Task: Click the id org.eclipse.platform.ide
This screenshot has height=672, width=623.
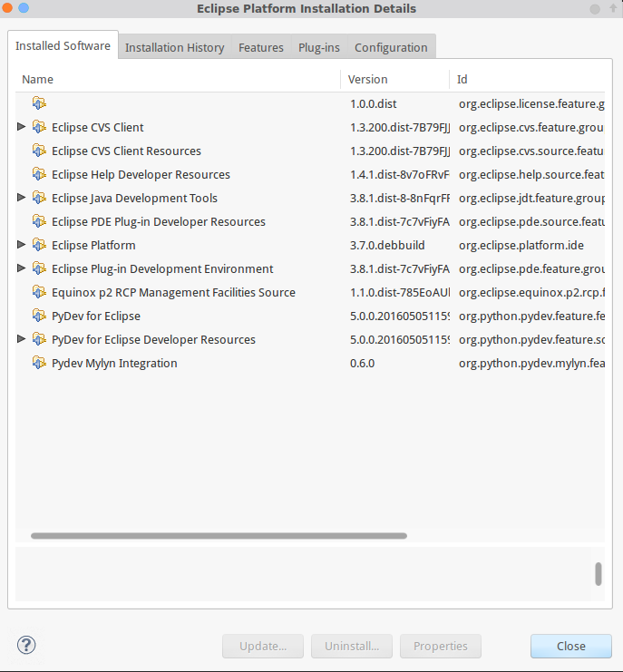Action: (x=521, y=245)
